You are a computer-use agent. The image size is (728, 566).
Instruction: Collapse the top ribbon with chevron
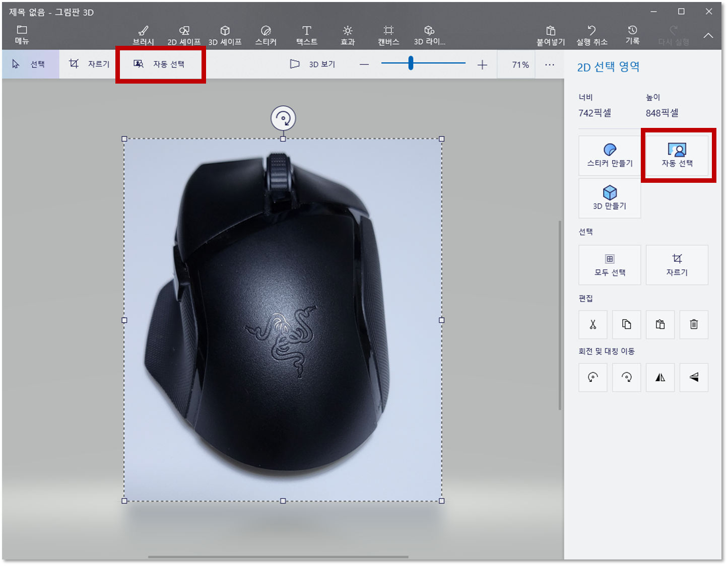pyautogui.click(x=708, y=36)
